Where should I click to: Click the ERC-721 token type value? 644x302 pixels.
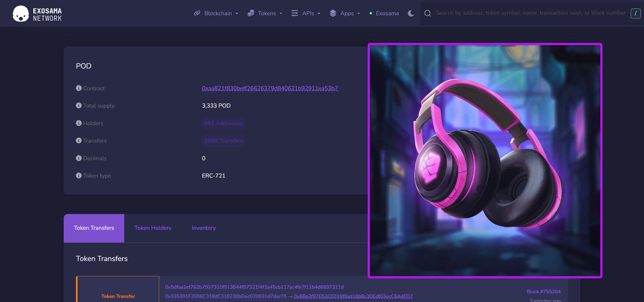(214, 176)
